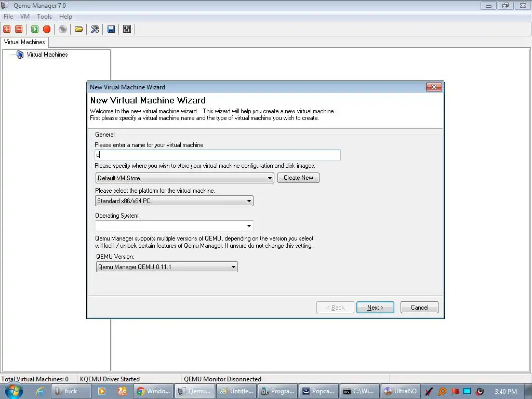Open Internet Explorer from the taskbar

tap(40, 391)
